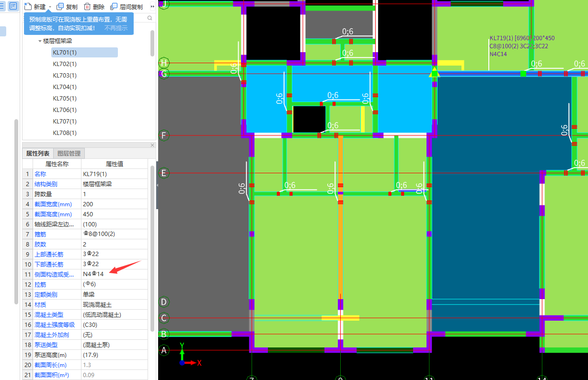Select KL707(1) in the component tree
588x380 pixels.
[x=65, y=121]
